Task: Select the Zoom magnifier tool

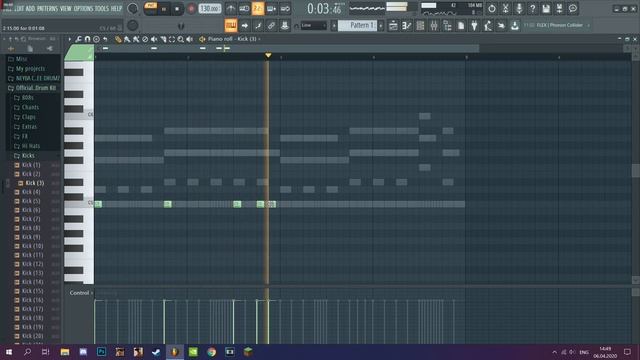Action: [181, 39]
